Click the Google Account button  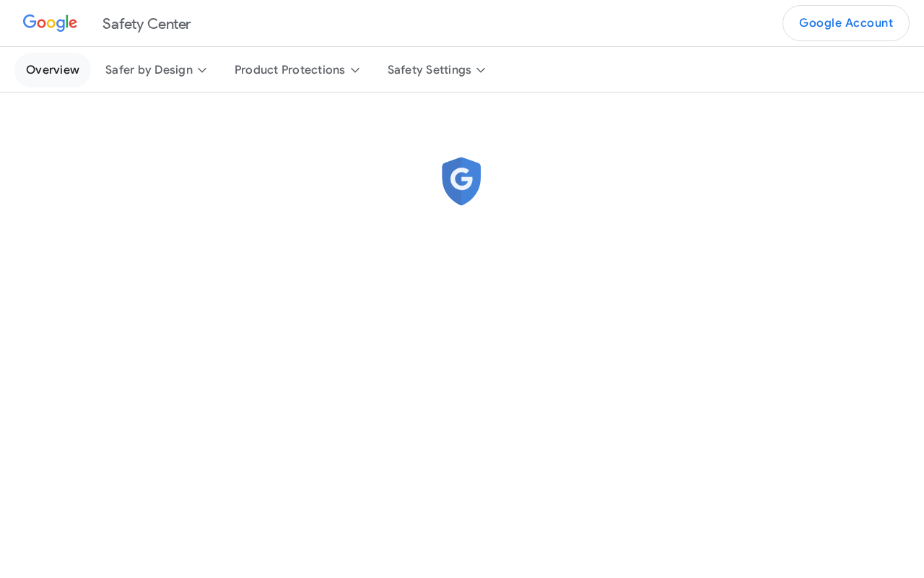coord(846,23)
